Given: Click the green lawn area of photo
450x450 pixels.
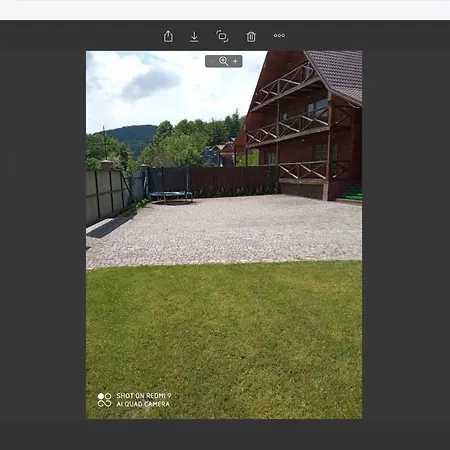Looking at the screenshot, I should click(224, 339).
